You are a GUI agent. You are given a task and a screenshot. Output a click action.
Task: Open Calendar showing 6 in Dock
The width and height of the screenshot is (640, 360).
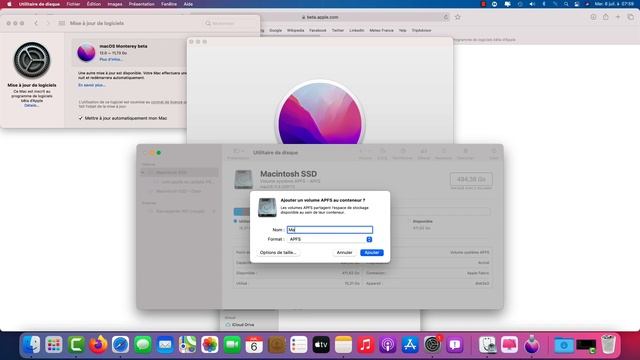tap(254, 345)
